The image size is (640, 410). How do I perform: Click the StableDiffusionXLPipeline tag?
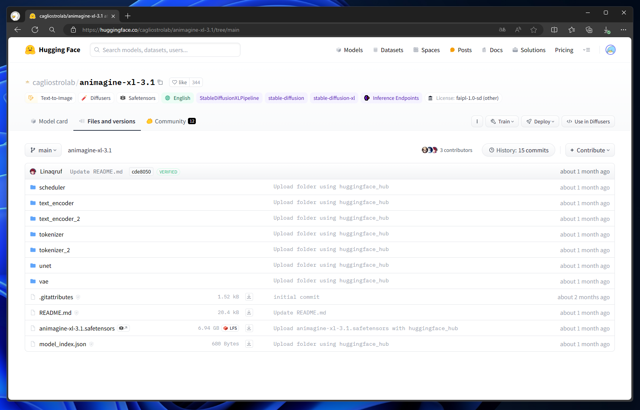click(229, 98)
